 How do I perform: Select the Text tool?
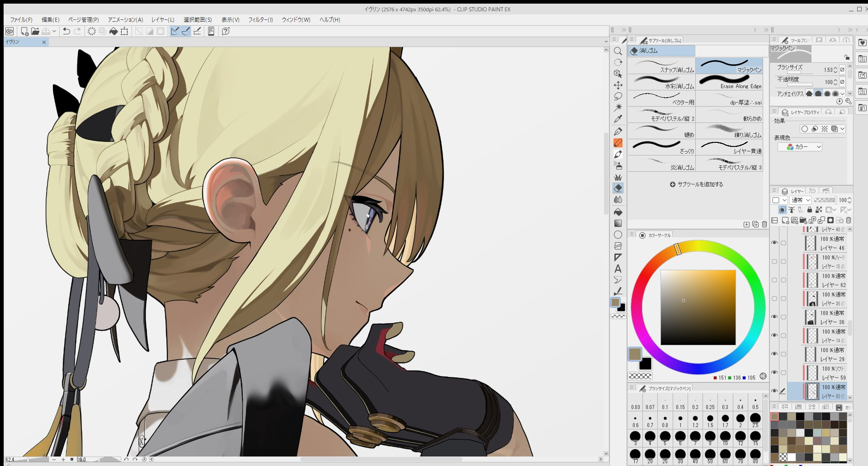pyautogui.click(x=618, y=268)
